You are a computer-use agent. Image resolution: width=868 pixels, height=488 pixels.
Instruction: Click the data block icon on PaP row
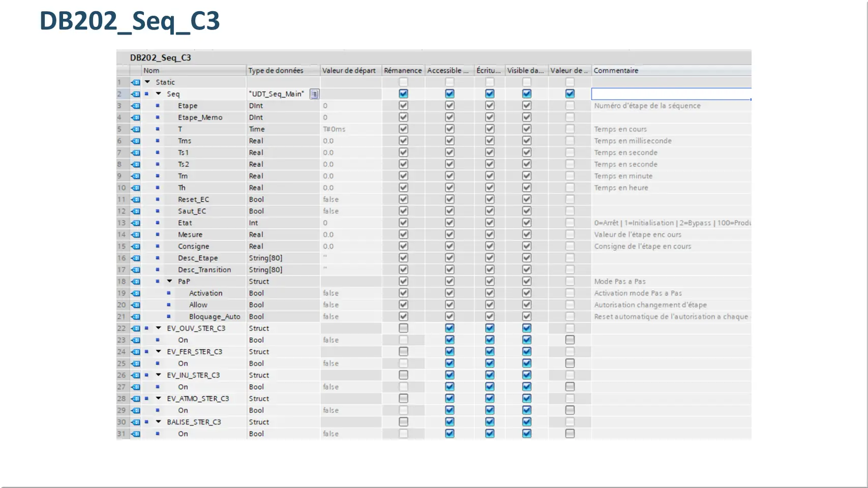136,282
